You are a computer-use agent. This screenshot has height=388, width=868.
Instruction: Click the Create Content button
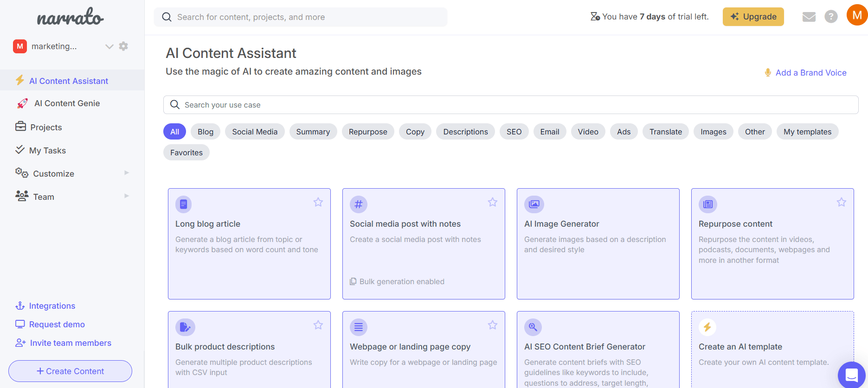pyautogui.click(x=70, y=371)
